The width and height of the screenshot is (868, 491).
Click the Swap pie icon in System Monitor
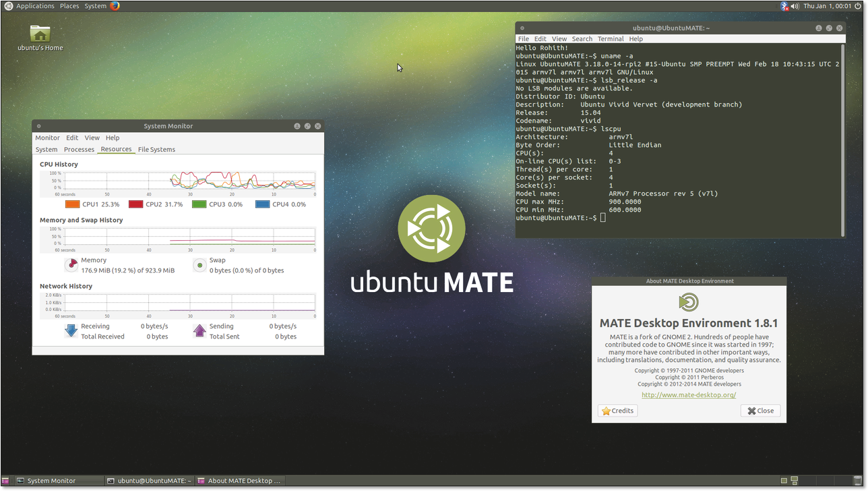(199, 265)
